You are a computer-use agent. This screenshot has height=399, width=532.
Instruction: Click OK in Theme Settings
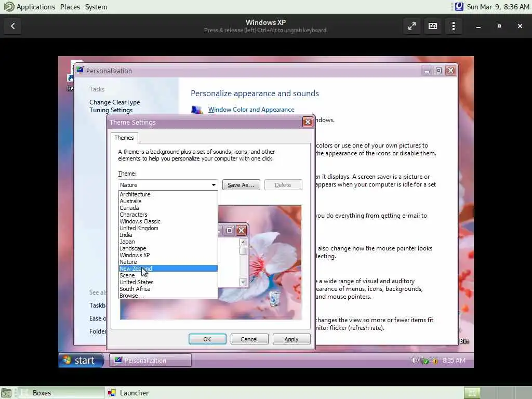click(207, 339)
